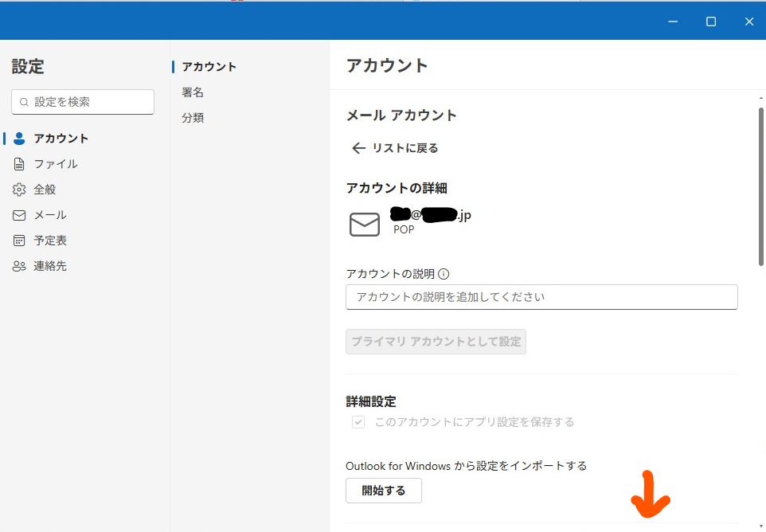Image resolution: width=766 pixels, height=532 pixels.
Task: Click the scrollbar down arrow
Action: (x=760, y=526)
